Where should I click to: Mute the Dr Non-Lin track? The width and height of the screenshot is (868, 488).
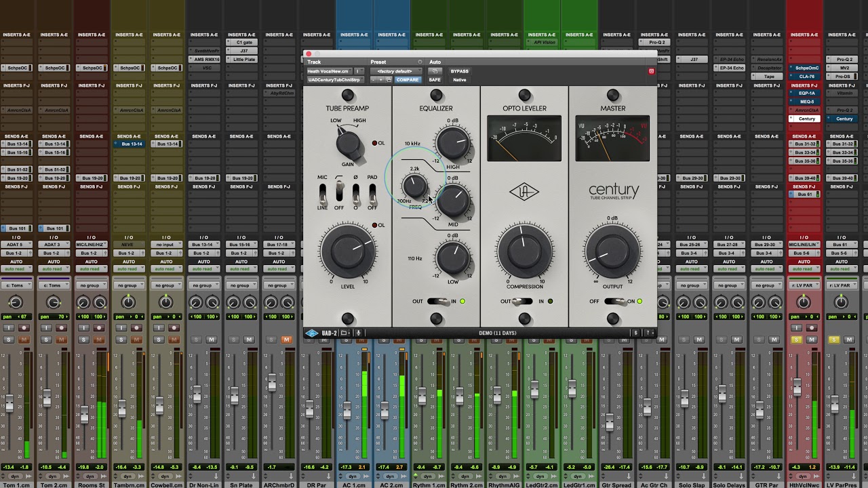pyautogui.click(x=212, y=340)
